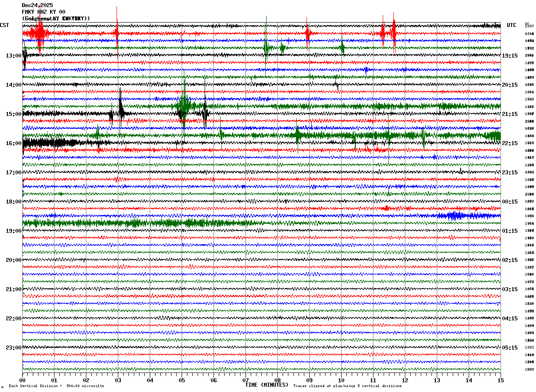
Task: Click minute 12 tick on bottom axis
Action: (x=405, y=380)
